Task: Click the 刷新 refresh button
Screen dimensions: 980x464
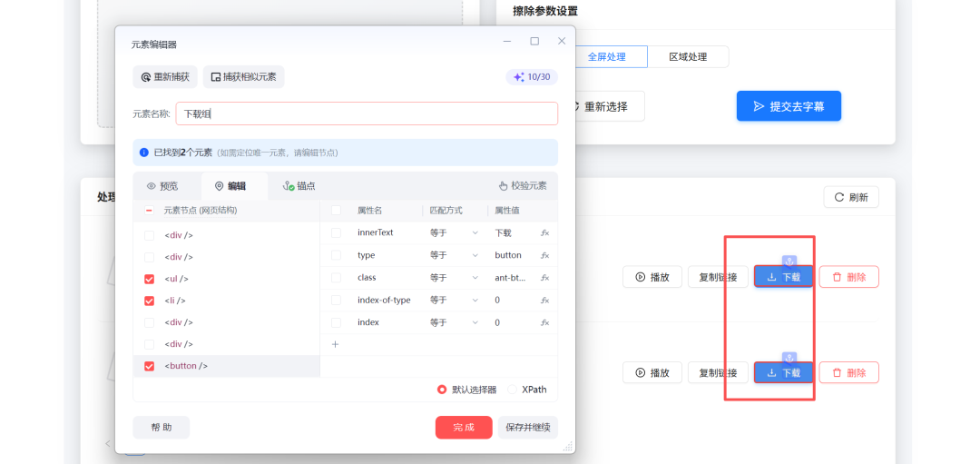Action: pos(850,197)
